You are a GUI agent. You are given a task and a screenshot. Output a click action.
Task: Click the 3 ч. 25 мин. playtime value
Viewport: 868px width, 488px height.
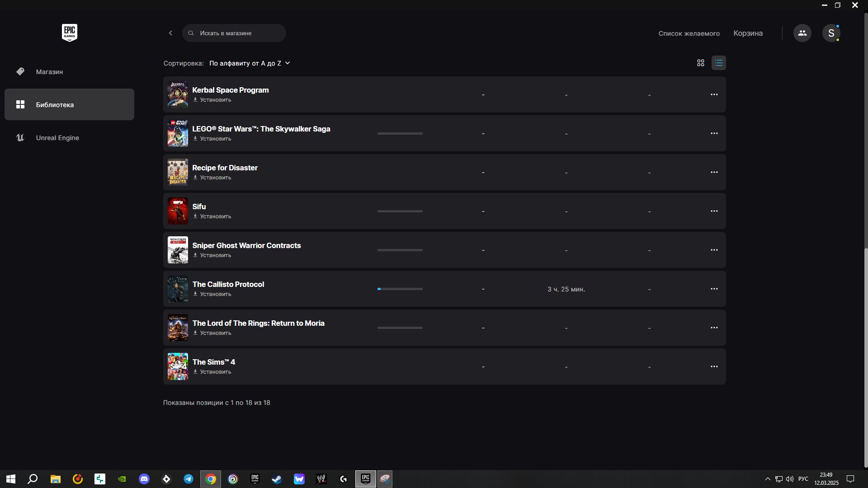pos(566,289)
